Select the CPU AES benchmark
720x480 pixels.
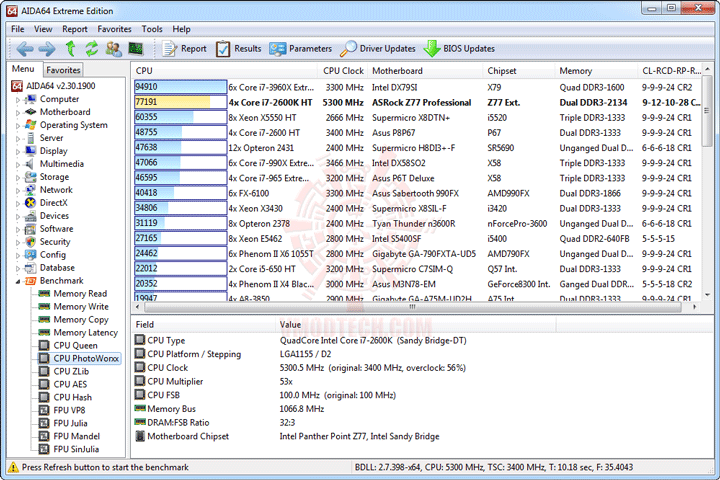pyautogui.click(x=63, y=384)
